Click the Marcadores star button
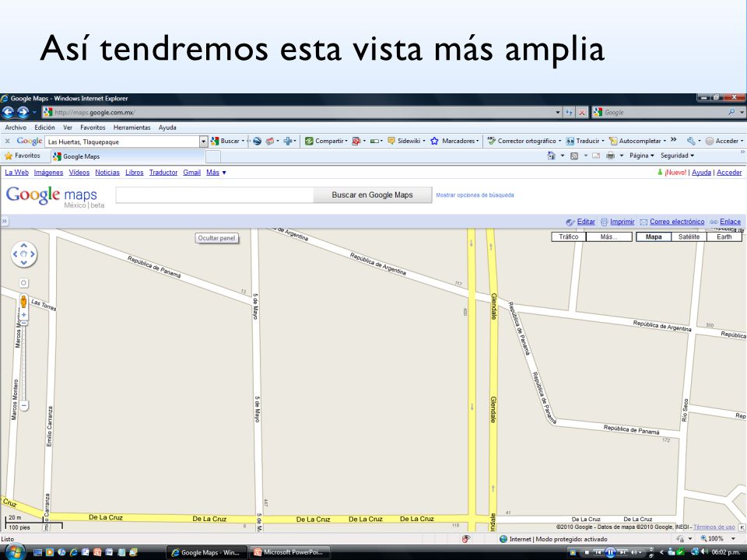Screen dimensions: 747x560 [454, 141]
